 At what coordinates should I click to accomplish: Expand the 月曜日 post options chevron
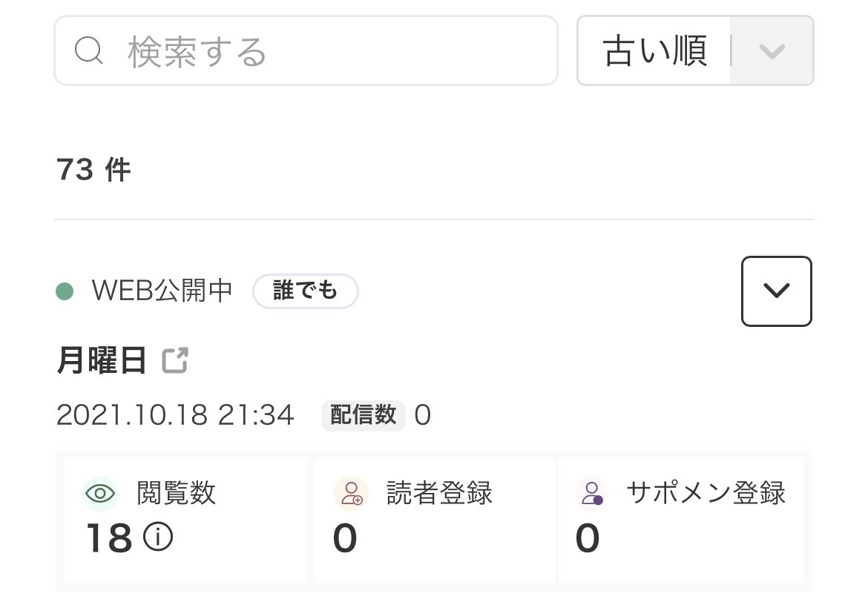776,291
